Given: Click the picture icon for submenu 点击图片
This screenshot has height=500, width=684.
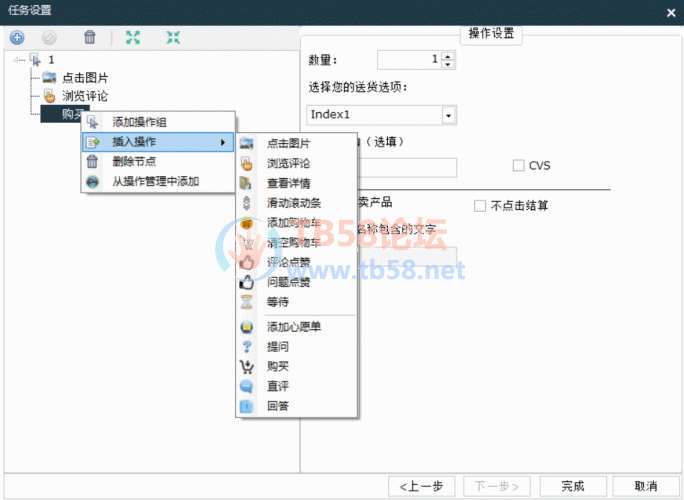Looking at the screenshot, I should (246, 143).
